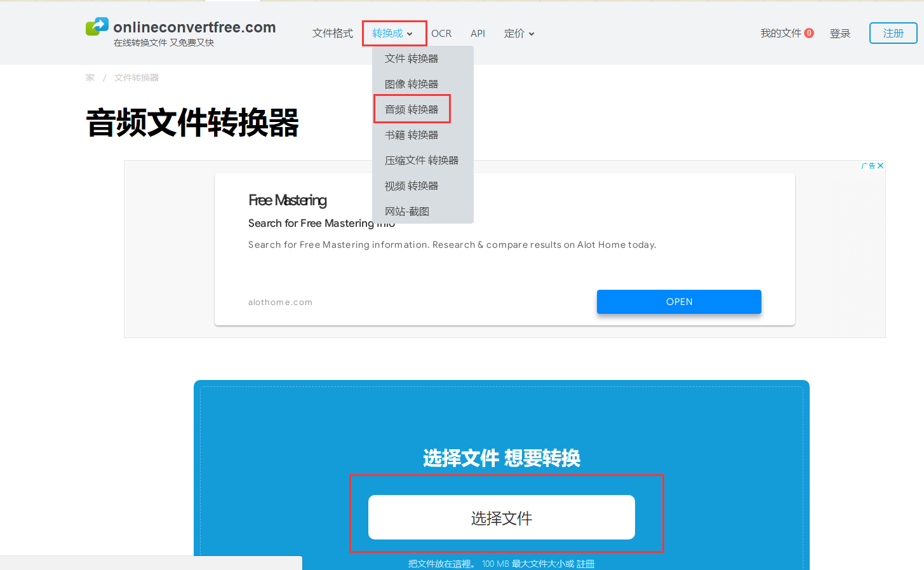
Task: Select 视频 转换器 option
Action: click(x=412, y=186)
